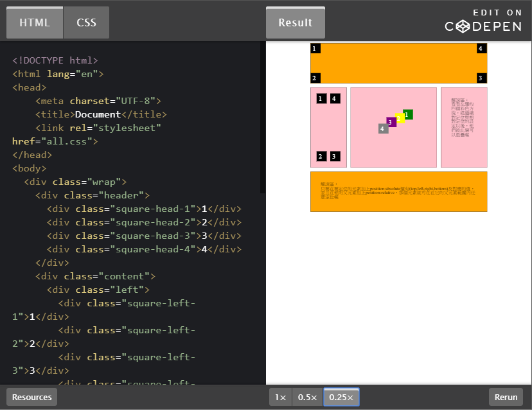Click the div class="wrap" line
532x411 pixels.
tap(75, 182)
